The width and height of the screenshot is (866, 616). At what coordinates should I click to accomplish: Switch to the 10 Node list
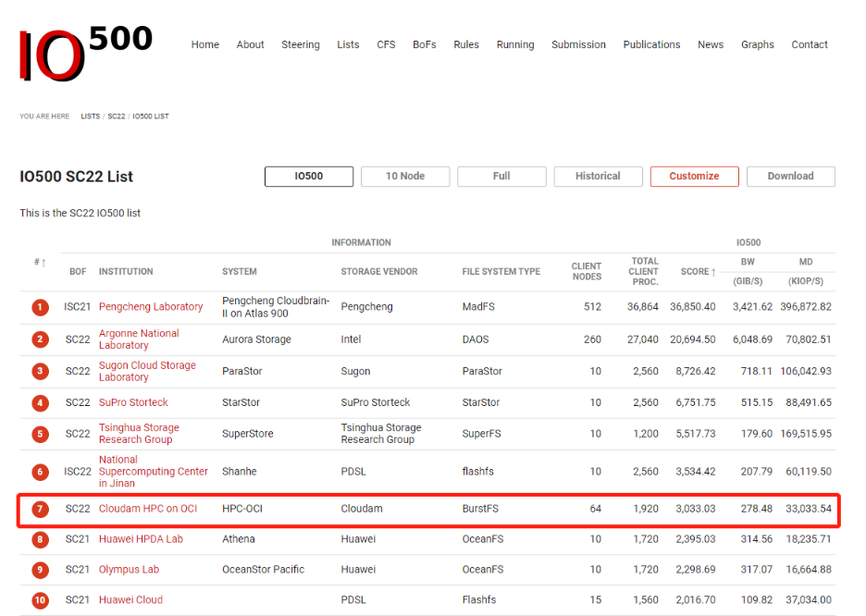tap(405, 177)
